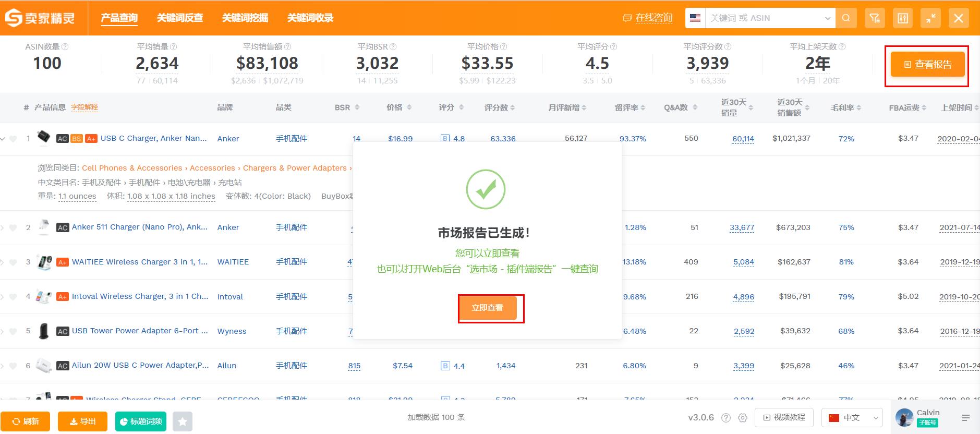Open 在线咨询 online consultation link
Screen dimensions: 980x434
648,18
